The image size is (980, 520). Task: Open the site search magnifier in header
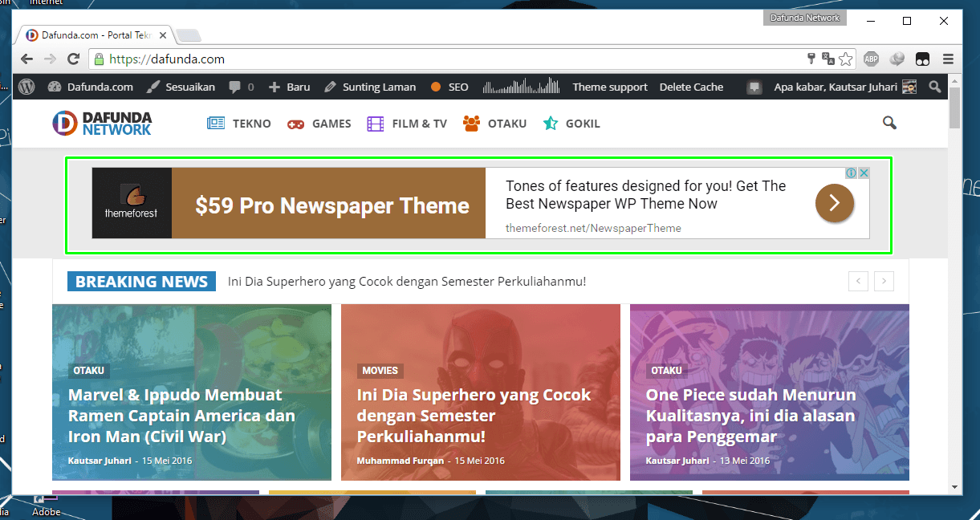(889, 123)
